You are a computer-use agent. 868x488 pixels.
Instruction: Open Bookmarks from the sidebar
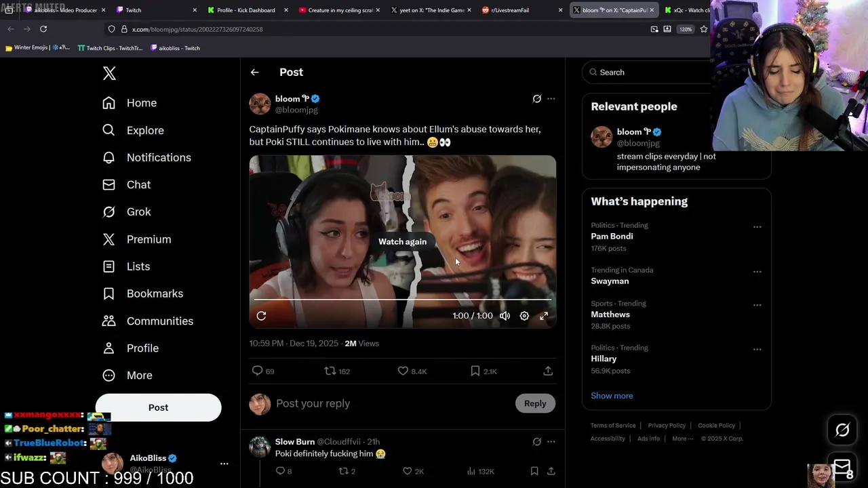pos(142,293)
